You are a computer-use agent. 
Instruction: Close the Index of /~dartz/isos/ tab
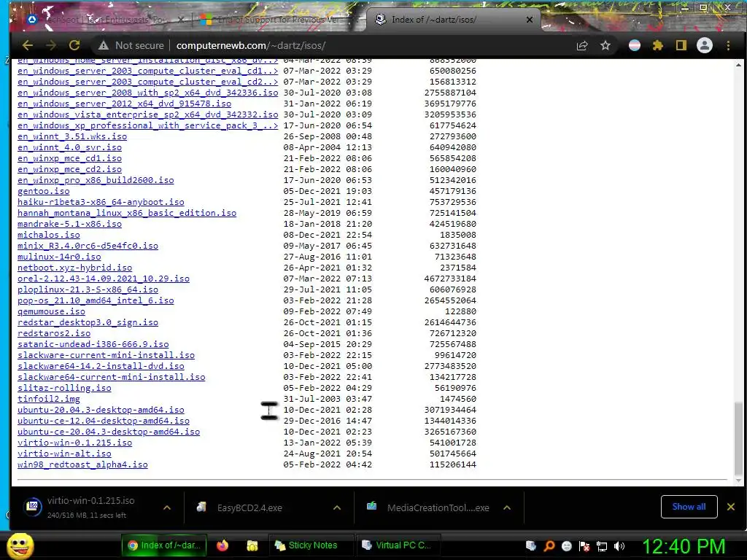coord(530,20)
